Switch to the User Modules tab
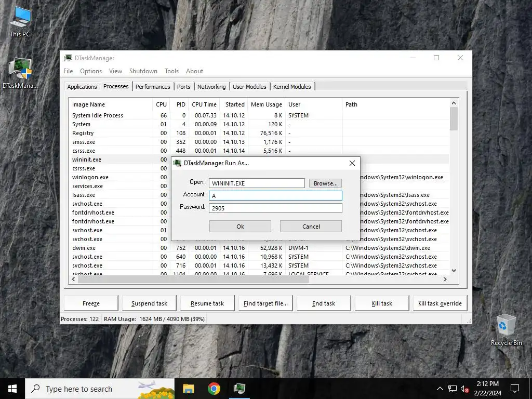532x399 pixels. pyautogui.click(x=249, y=87)
